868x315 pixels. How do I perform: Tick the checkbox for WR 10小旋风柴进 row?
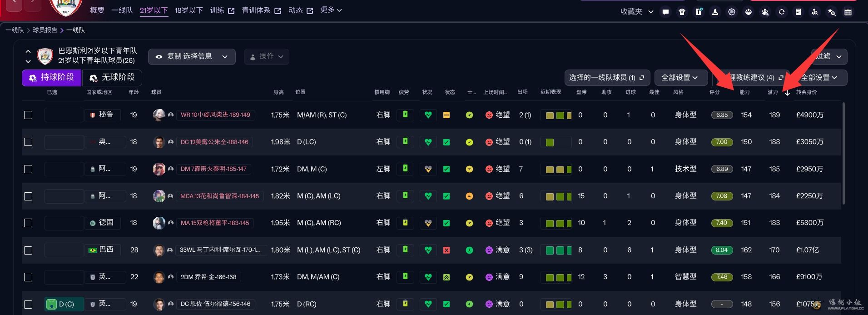click(28, 115)
